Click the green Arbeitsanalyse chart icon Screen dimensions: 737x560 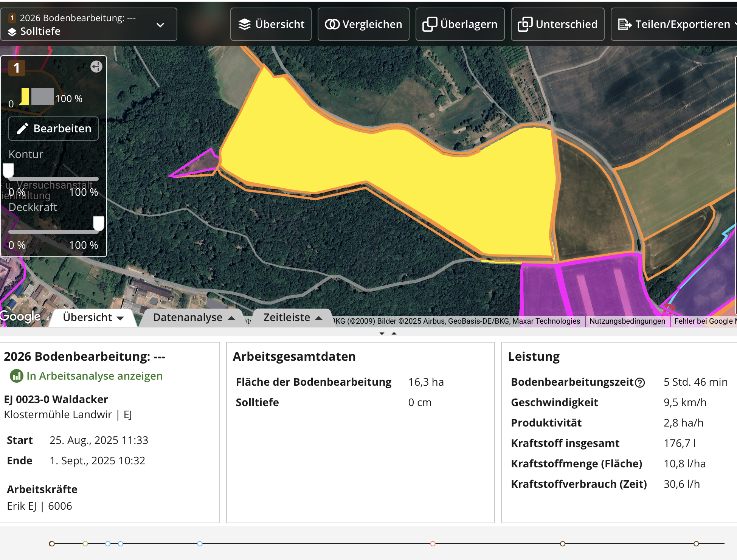[16, 376]
